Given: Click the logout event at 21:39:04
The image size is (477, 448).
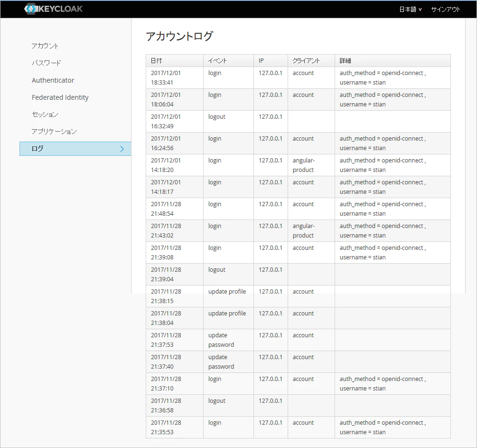Looking at the screenshot, I should (216, 270).
